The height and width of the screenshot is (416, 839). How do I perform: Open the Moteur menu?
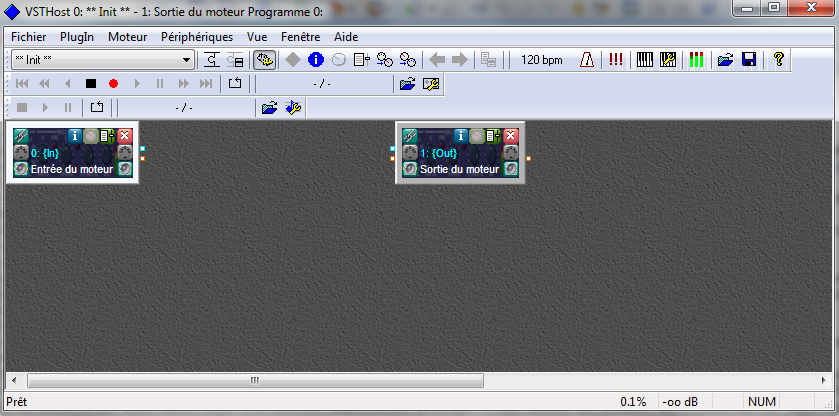(x=127, y=37)
